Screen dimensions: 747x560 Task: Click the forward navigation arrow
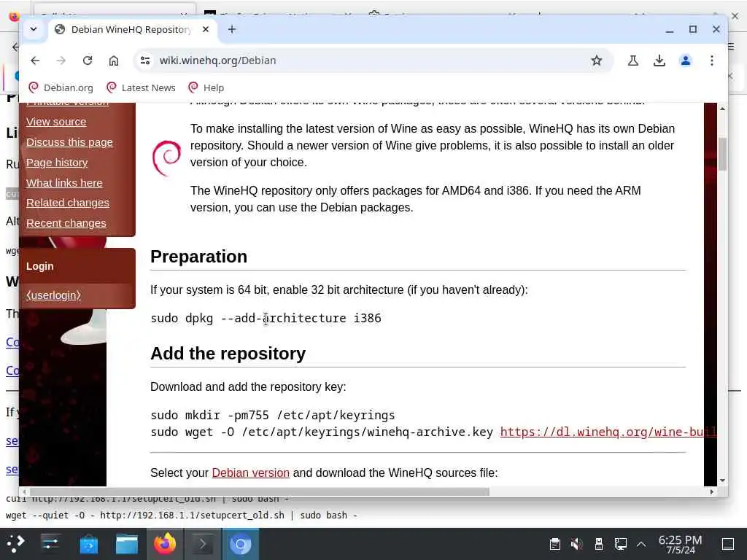(x=61, y=61)
